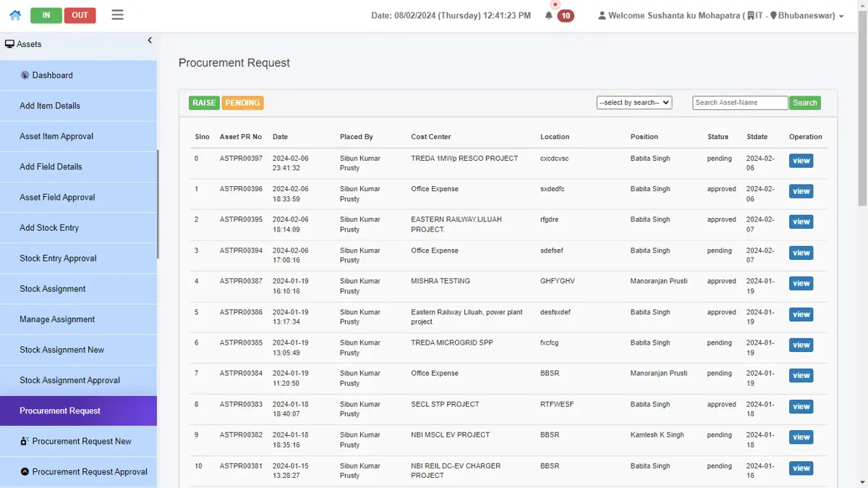Image resolution: width=868 pixels, height=488 pixels.
Task: Click the RTFWESF location cell
Action: coord(557,404)
